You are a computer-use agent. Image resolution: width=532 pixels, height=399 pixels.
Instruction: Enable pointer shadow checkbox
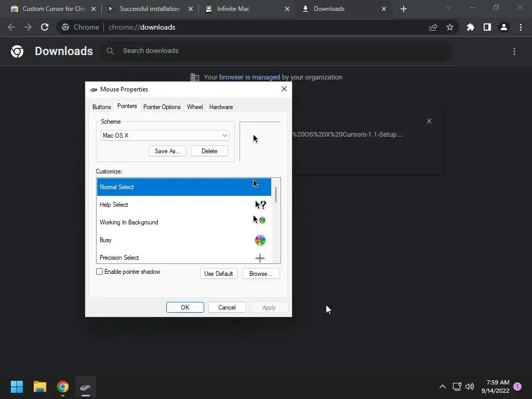[x=99, y=271]
